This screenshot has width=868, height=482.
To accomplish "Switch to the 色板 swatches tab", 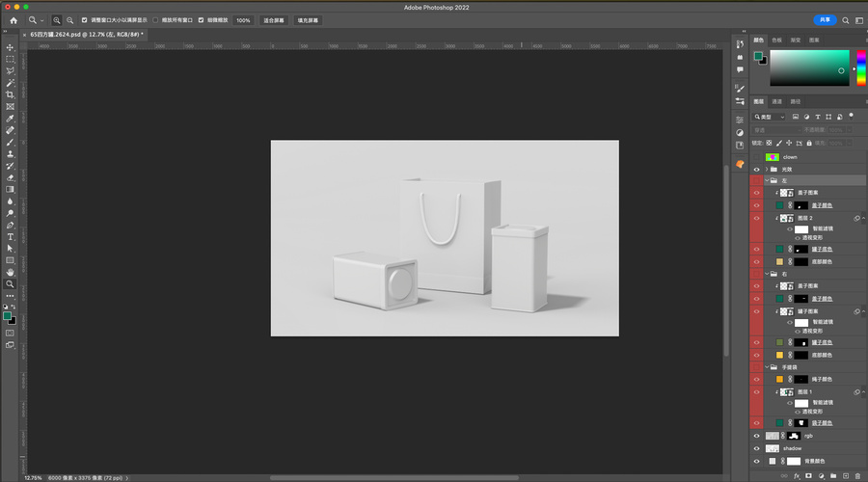I will click(777, 40).
